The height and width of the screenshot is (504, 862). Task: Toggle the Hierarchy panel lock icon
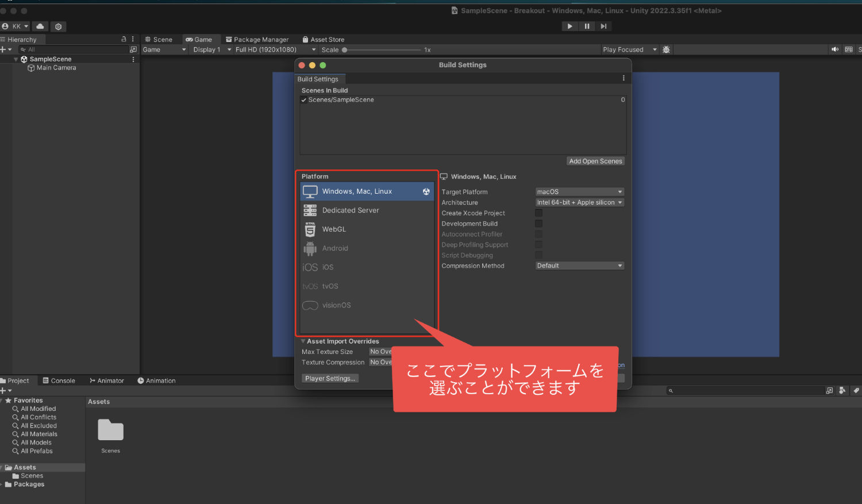pos(124,39)
